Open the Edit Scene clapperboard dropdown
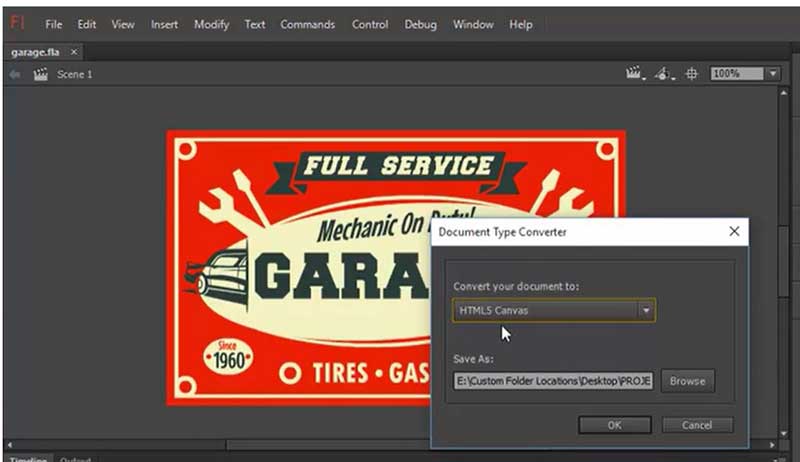Screen dimensions: 800x462 pos(635,73)
